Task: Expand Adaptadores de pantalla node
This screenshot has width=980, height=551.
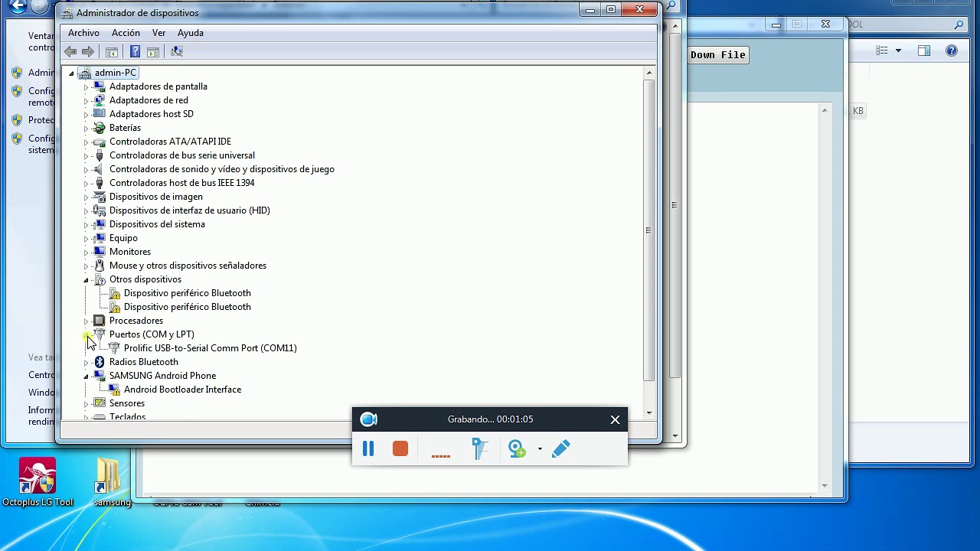Action: click(x=86, y=87)
